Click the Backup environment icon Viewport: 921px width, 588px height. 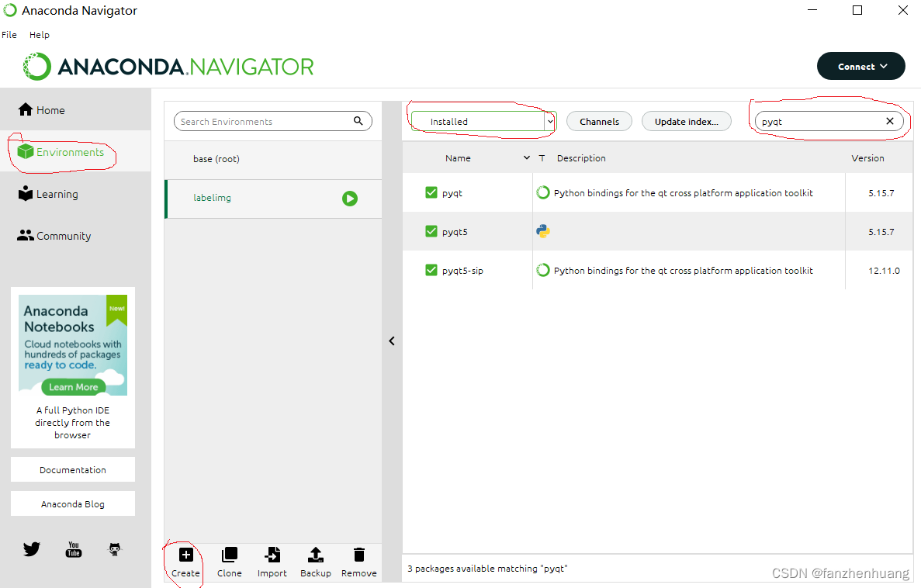pyautogui.click(x=316, y=555)
